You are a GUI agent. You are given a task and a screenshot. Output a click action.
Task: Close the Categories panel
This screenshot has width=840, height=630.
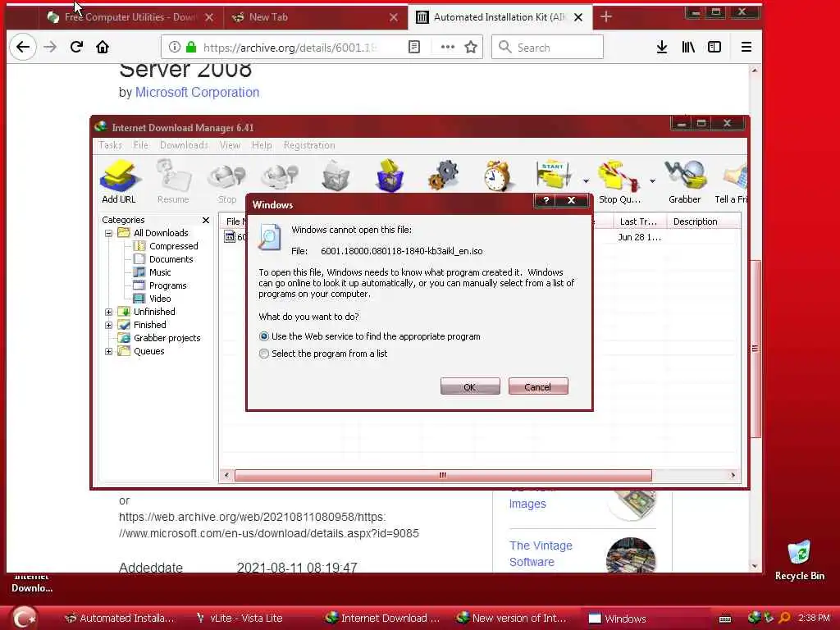point(206,220)
